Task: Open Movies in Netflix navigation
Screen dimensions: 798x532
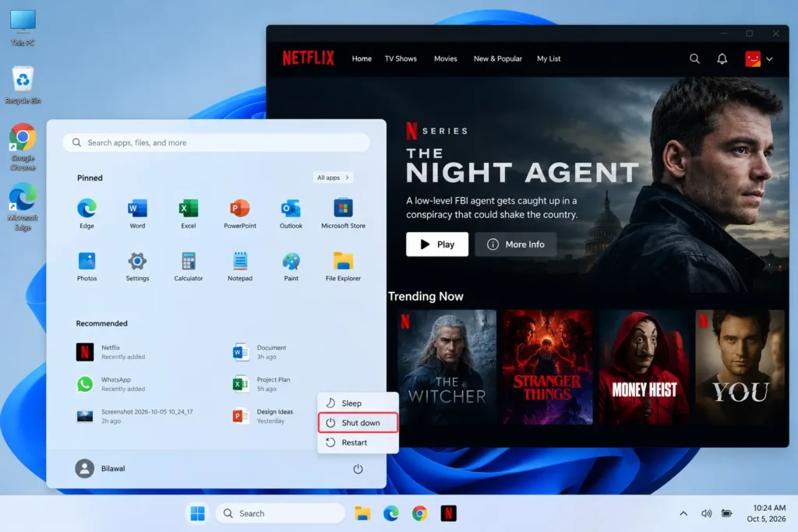Action: 445,58
